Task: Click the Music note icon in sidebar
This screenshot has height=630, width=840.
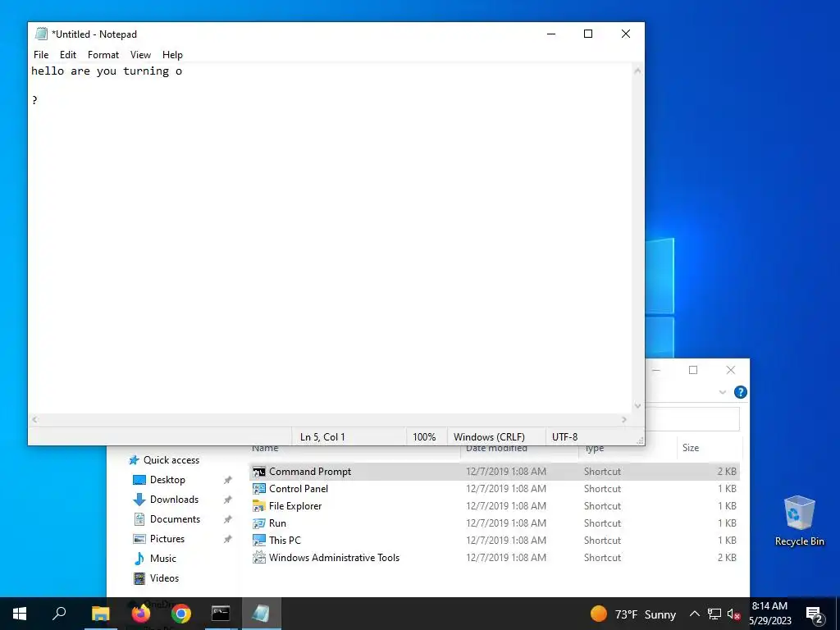Action: (x=139, y=559)
